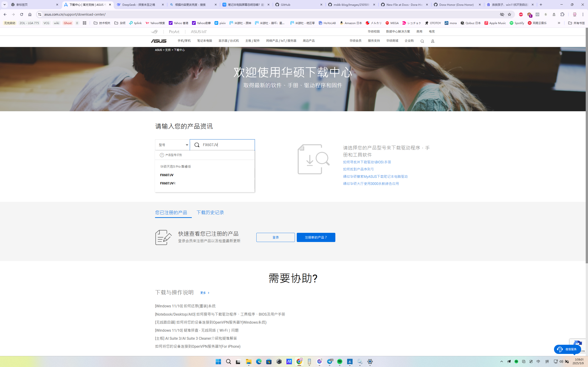
Task: Click the 注册新的产品 button
Action: coord(316,237)
